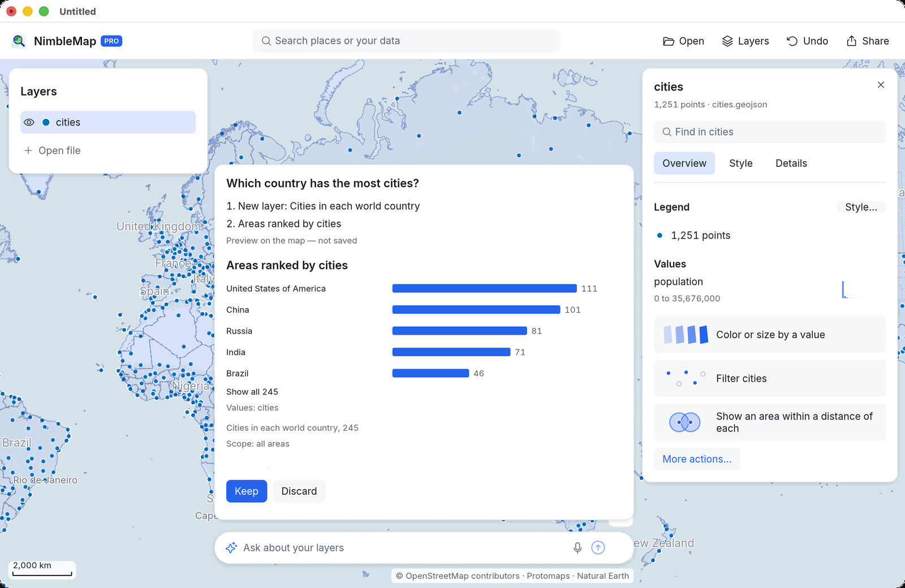Click Keep to save the preview
The height and width of the screenshot is (588, 905).
click(247, 491)
